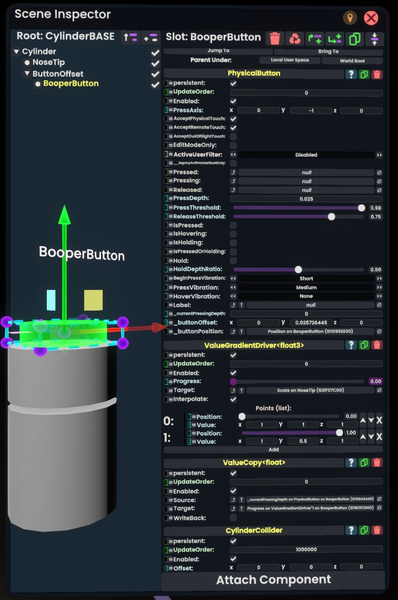Open help for PhysicalButton component
398x600 pixels.
click(x=351, y=74)
